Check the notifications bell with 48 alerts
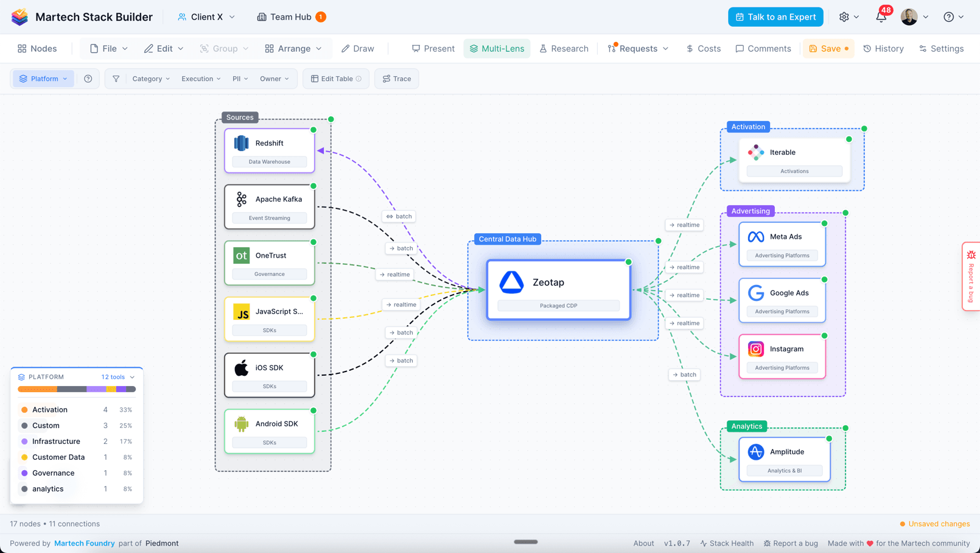 pos(881,16)
